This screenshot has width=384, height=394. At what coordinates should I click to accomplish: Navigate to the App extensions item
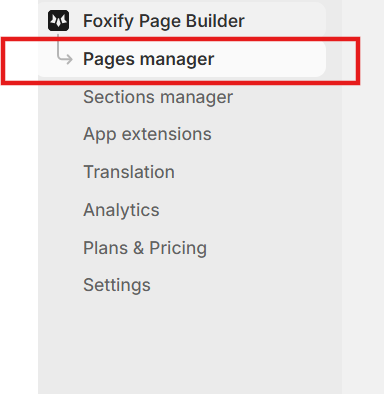(147, 134)
